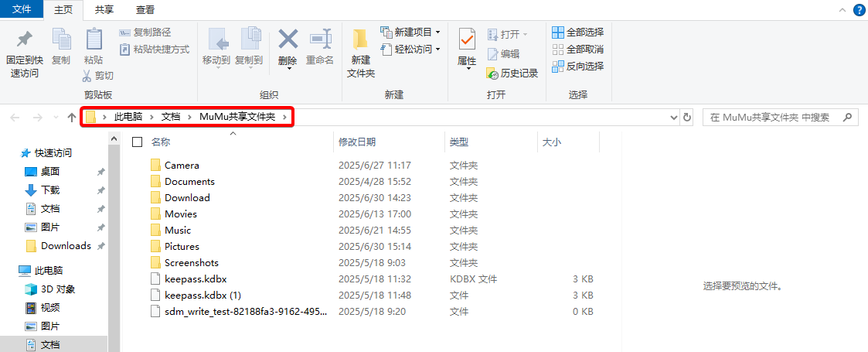This screenshot has height=352, width=868.
Task: Click the Pin to Quick Access icon
Action: coord(24,40)
